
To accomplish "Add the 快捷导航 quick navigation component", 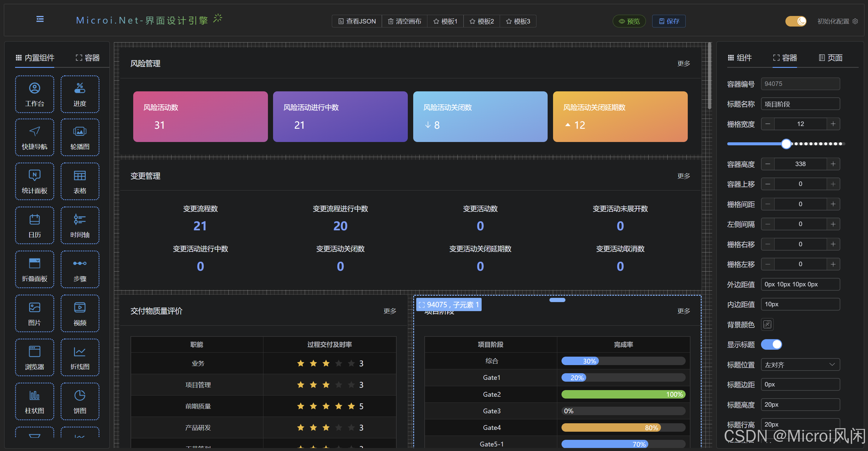I will coord(34,137).
